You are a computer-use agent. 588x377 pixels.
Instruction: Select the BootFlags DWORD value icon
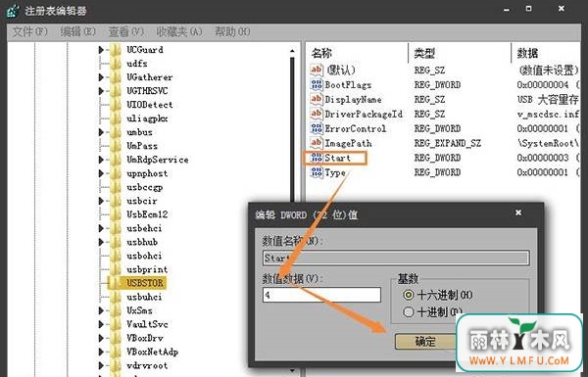click(317, 84)
